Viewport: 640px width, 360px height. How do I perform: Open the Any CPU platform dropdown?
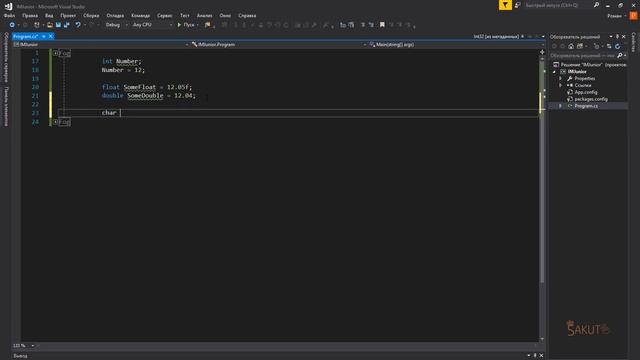(152, 25)
